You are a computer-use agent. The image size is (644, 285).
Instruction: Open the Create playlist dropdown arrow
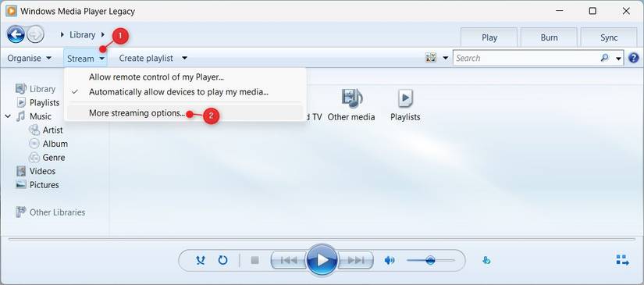(184, 58)
